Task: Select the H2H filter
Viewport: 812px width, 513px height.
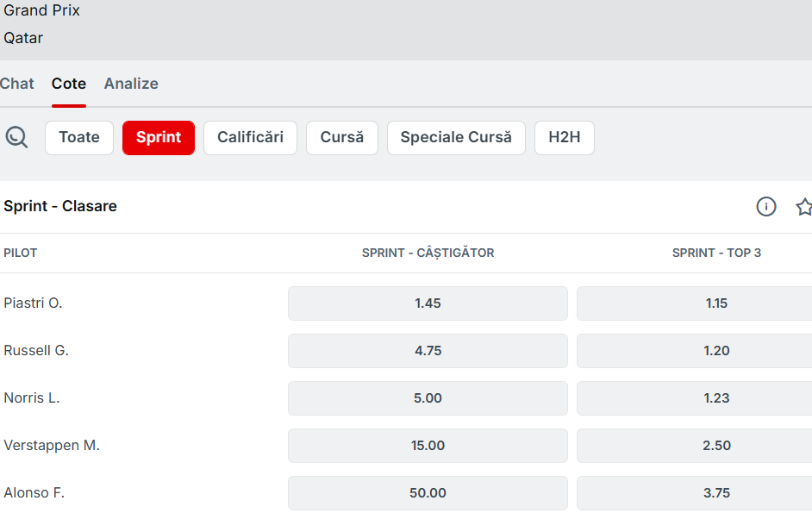Action: click(565, 138)
